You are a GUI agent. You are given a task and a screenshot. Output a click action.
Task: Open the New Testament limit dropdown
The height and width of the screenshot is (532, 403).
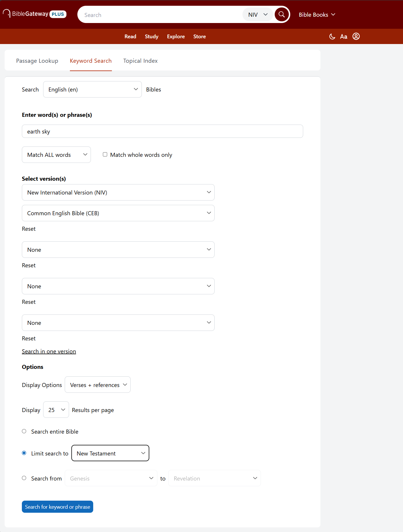[x=110, y=453]
